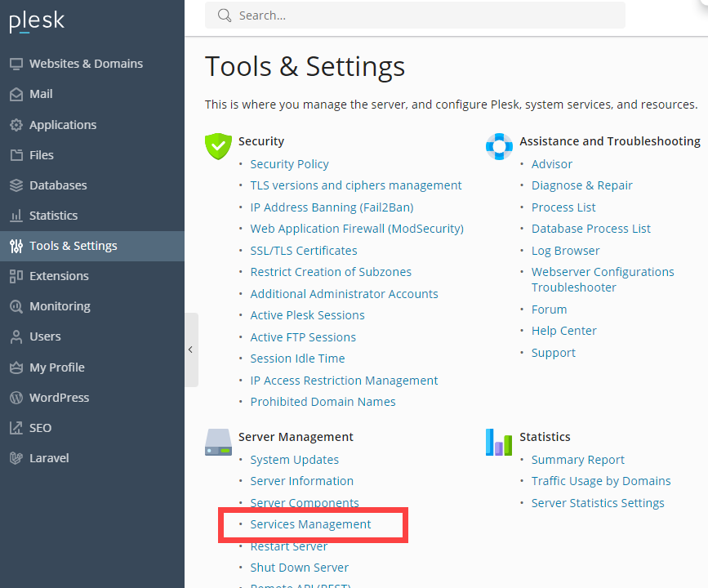Click the Applications gear icon
This screenshot has height=588, width=708.
[x=16, y=125]
